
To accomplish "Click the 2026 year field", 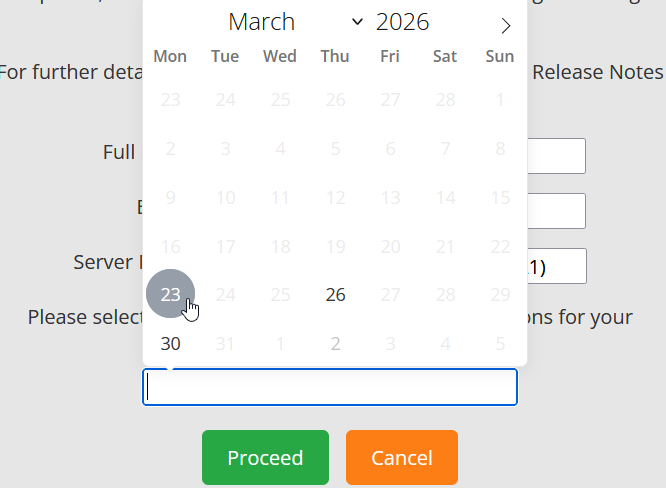I will (x=402, y=22).
